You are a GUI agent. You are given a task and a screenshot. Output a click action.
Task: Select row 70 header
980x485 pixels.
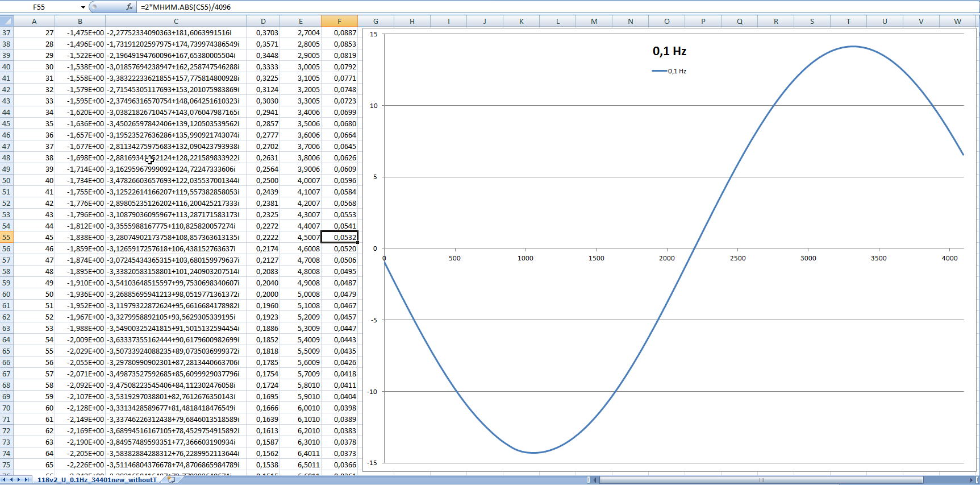click(x=6, y=408)
